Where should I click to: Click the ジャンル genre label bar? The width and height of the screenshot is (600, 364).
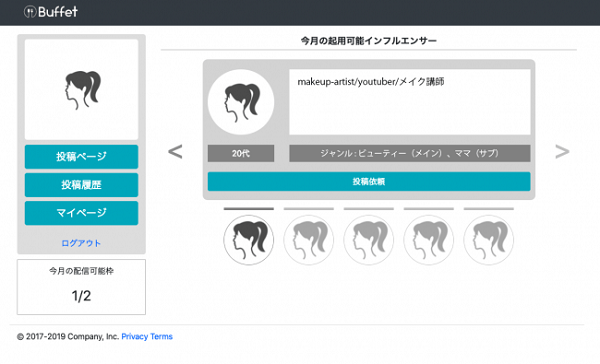(x=410, y=153)
